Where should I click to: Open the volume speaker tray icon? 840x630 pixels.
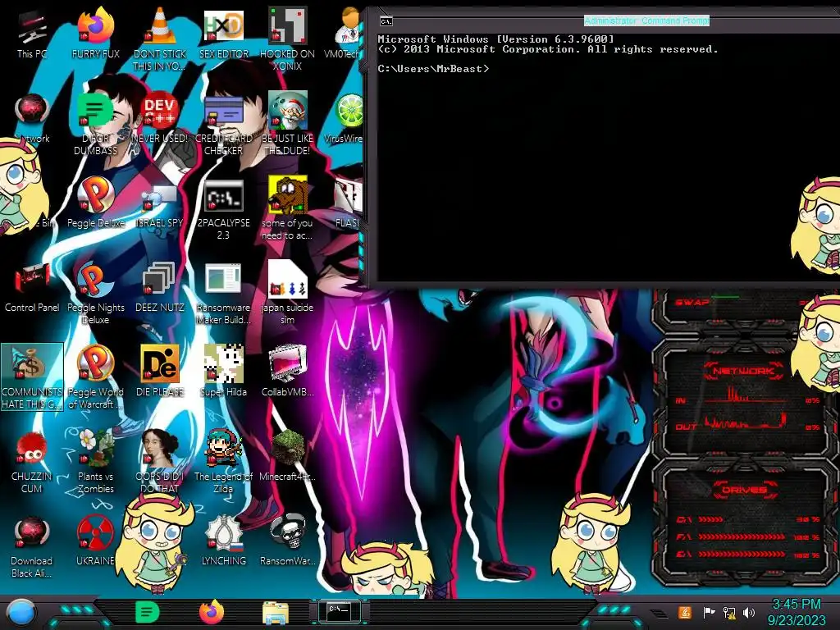[x=749, y=612]
